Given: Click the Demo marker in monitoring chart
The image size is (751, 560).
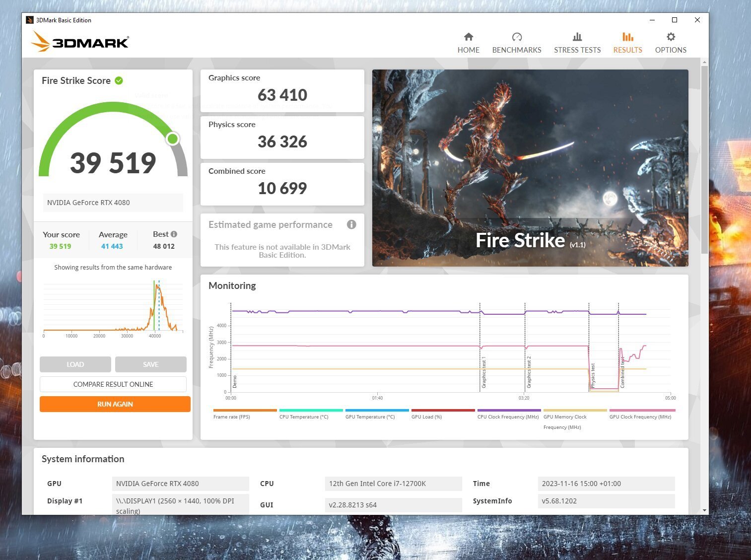Looking at the screenshot, I should 235,381.
